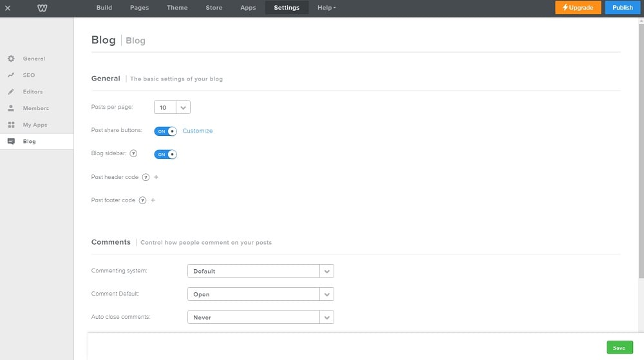The height and width of the screenshot is (360, 644).
Task: Switch to the Theme tab
Action: (177, 8)
